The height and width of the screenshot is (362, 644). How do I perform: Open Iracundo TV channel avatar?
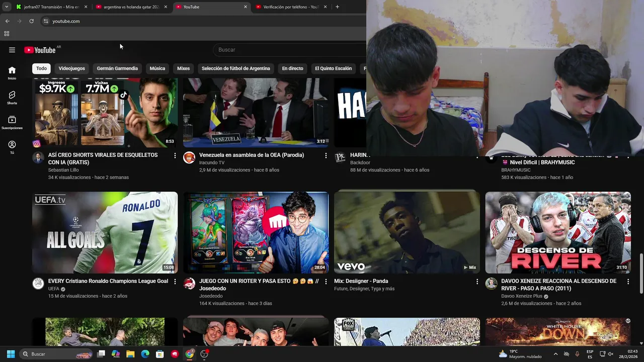189,158
